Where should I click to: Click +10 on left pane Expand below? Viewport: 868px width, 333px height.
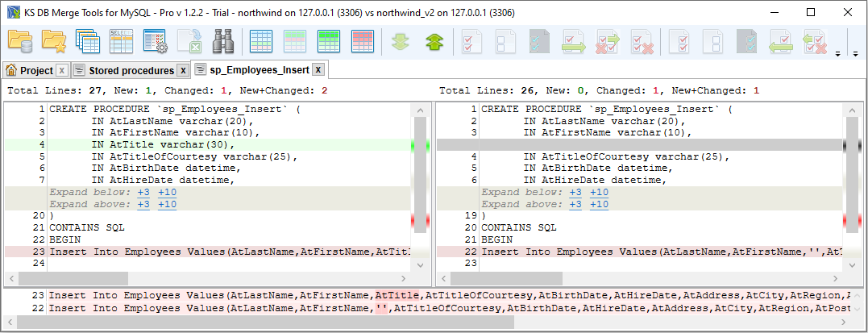click(x=167, y=192)
